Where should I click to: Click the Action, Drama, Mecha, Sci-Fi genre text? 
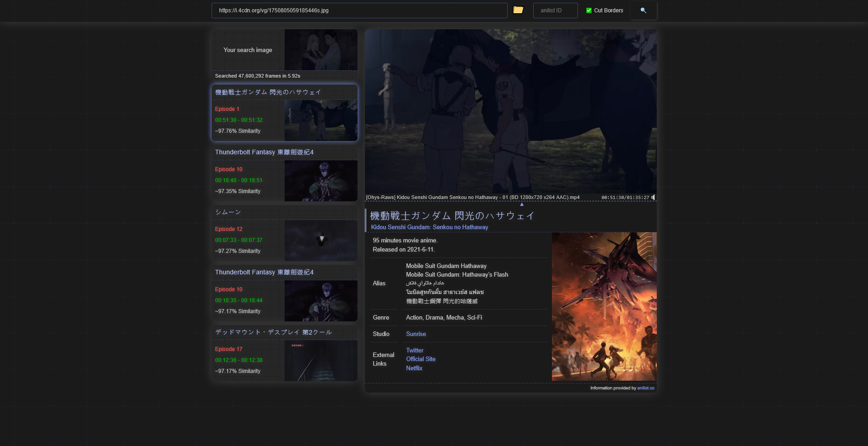coord(444,318)
